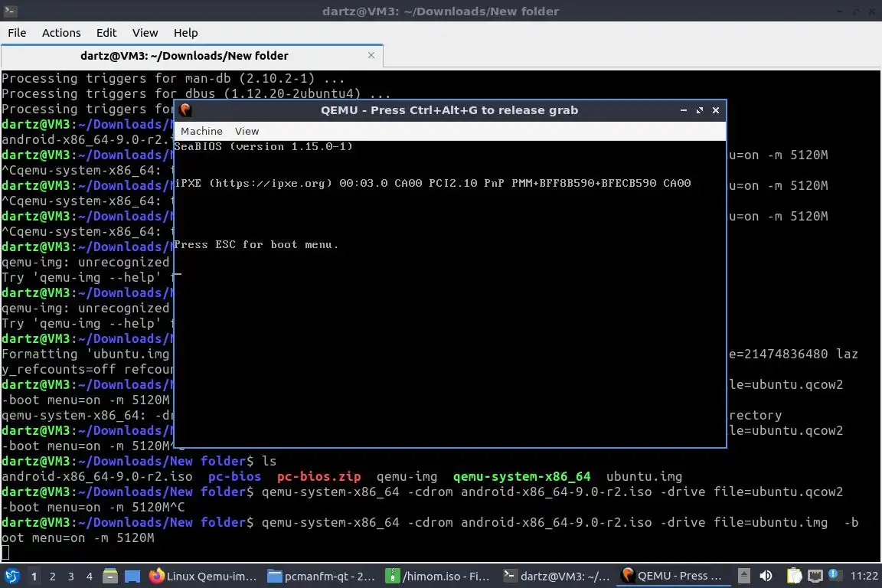Switch to workspace 3
The height and width of the screenshot is (588, 882).
(x=71, y=577)
